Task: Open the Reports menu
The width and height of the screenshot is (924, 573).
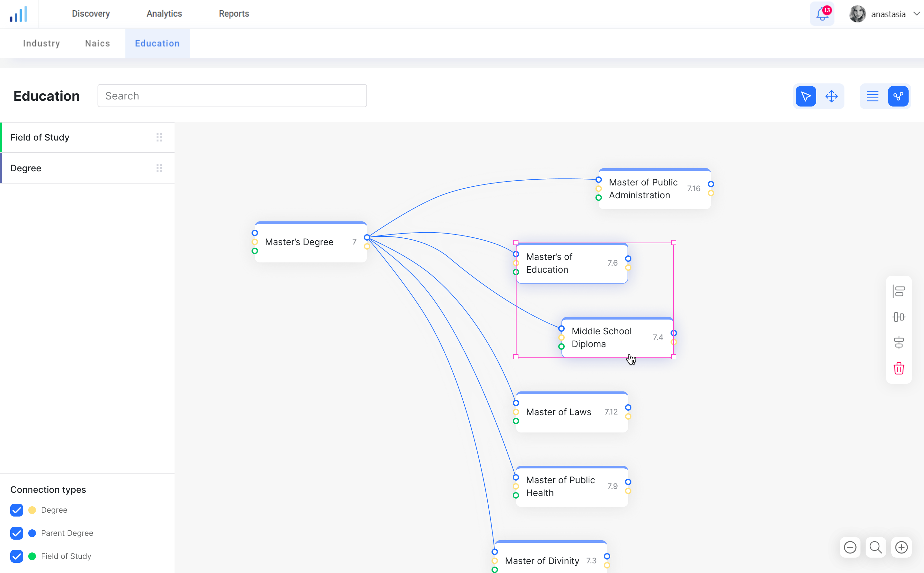Action: click(234, 14)
